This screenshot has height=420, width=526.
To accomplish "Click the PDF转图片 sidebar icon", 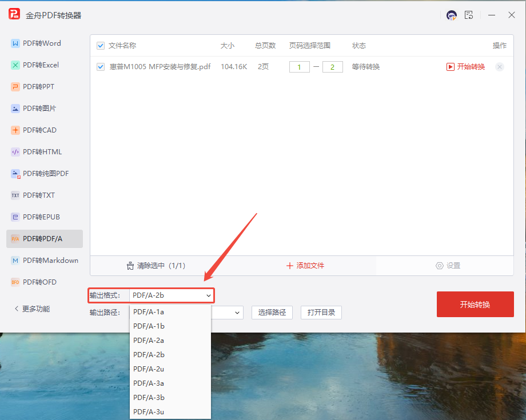I will coord(15,109).
